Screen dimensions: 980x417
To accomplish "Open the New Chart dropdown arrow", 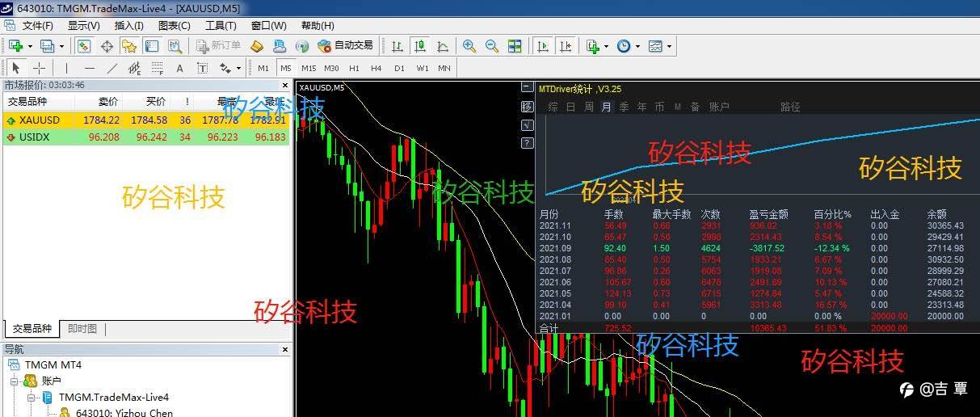I will tap(30, 46).
